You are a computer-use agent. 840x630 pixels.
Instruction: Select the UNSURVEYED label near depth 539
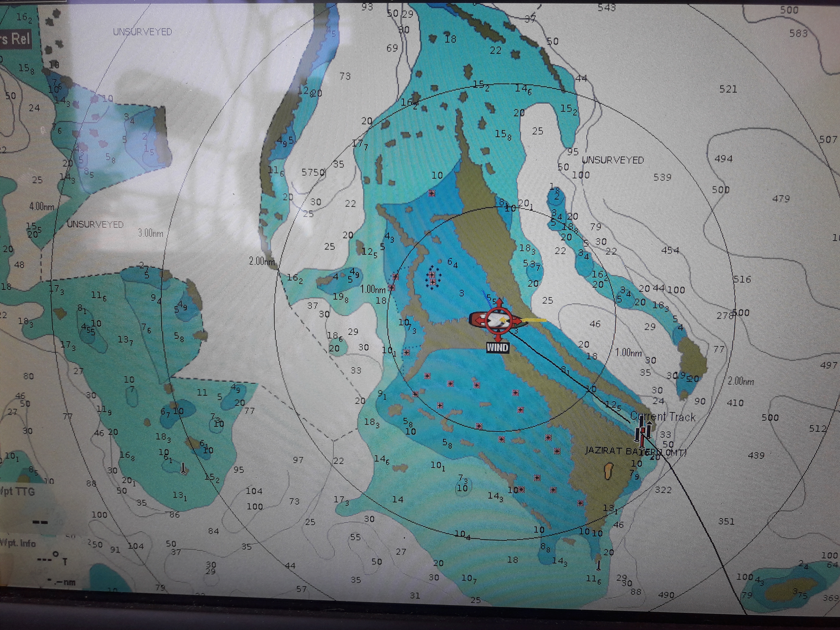(x=613, y=160)
